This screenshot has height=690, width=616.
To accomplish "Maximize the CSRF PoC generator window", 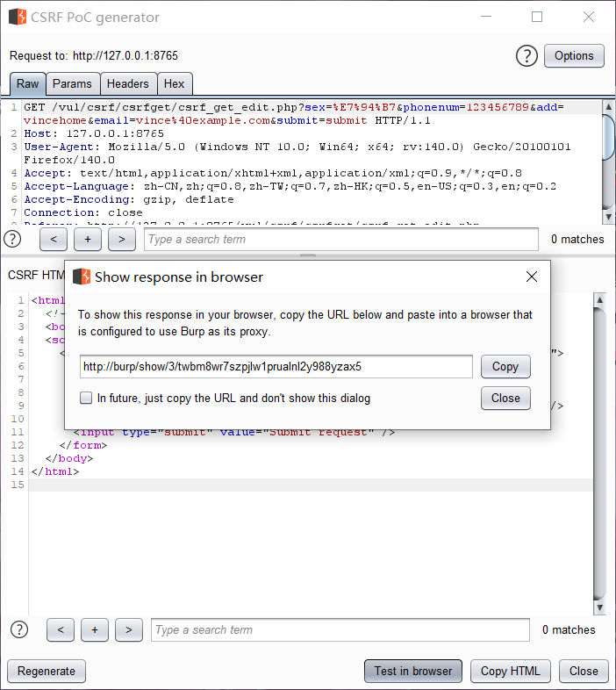I will tap(537, 17).
